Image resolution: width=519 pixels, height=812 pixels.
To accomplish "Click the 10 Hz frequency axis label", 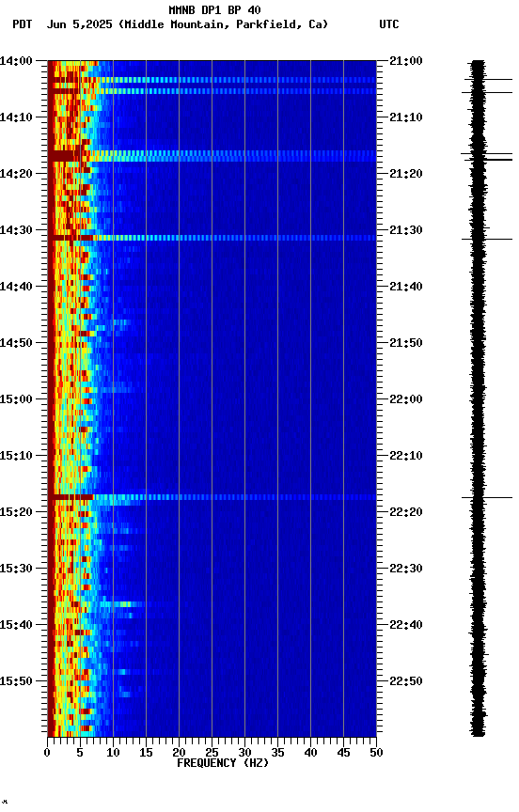I will point(113,754).
